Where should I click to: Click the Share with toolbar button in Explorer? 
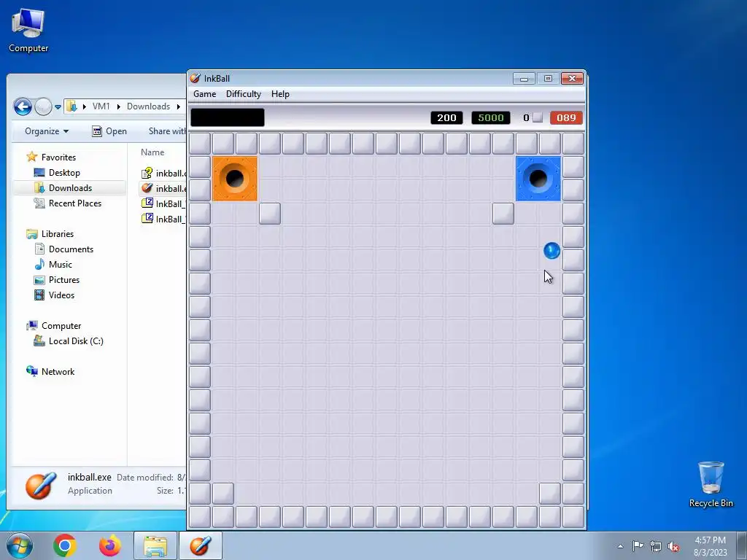pos(167,131)
